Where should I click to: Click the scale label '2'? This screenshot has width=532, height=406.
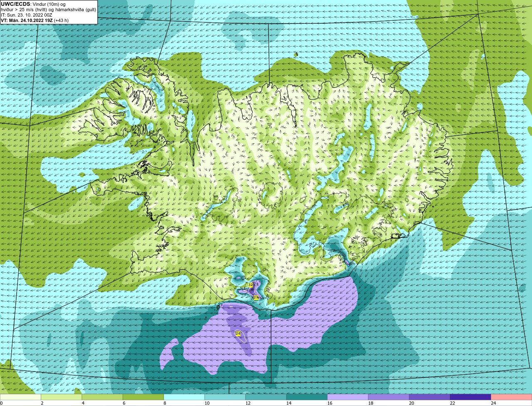(x=42, y=403)
